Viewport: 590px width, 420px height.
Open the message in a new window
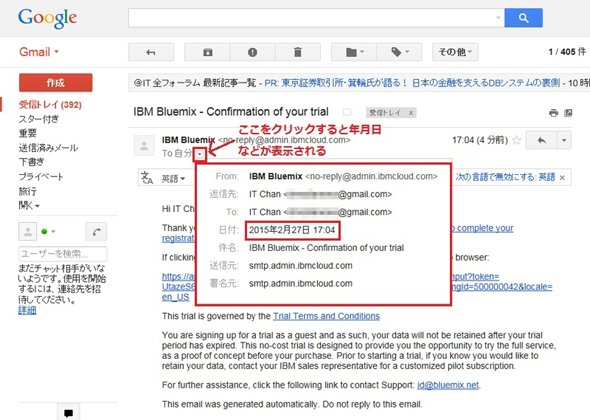(x=568, y=113)
